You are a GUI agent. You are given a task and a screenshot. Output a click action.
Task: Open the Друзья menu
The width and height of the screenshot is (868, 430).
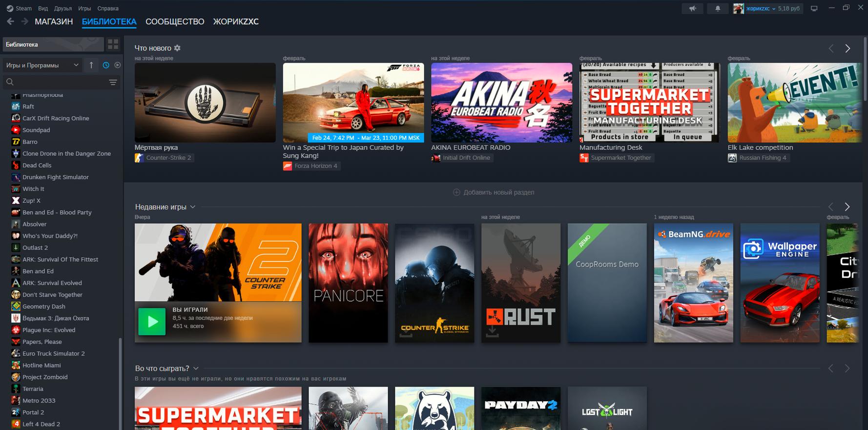click(62, 8)
